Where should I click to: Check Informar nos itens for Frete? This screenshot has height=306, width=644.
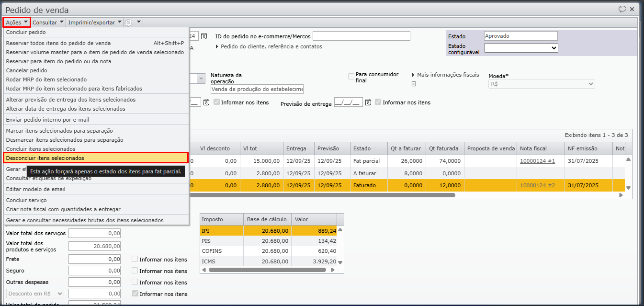(x=135, y=259)
